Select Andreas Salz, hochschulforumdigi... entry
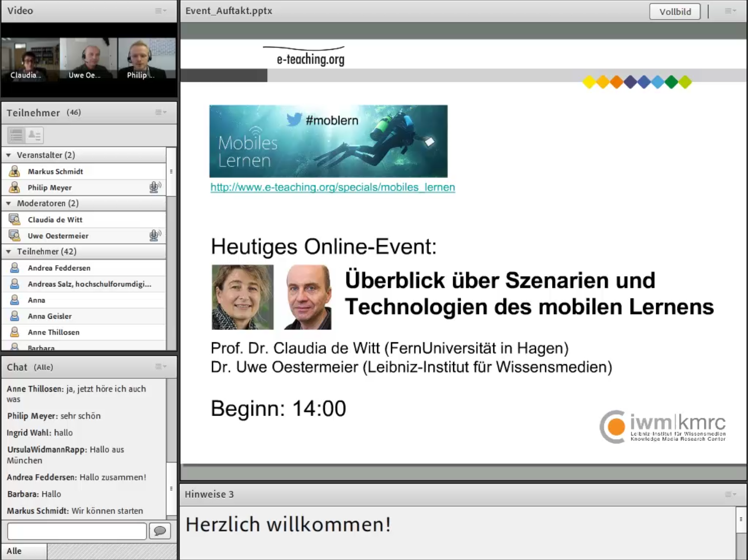 click(x=84, y=284)
